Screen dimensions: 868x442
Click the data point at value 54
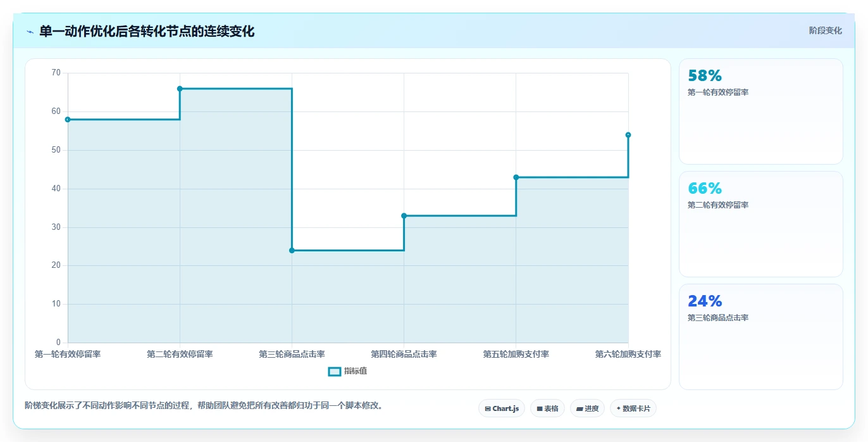coord(628,135)
